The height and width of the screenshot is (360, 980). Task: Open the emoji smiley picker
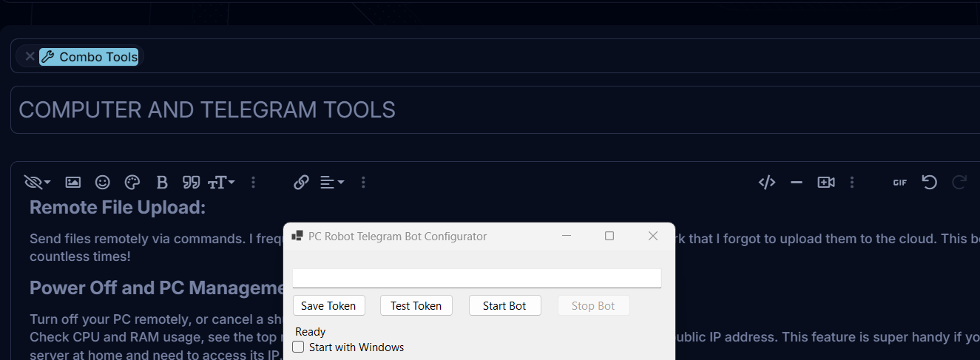[103, 182]
